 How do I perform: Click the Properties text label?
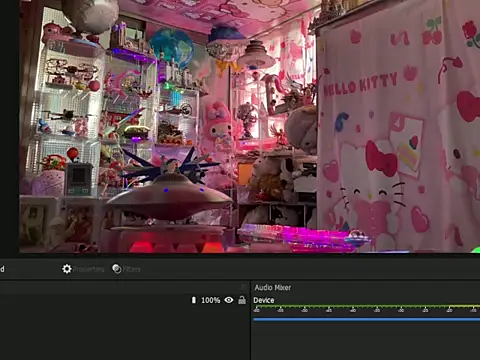point(89,269)
